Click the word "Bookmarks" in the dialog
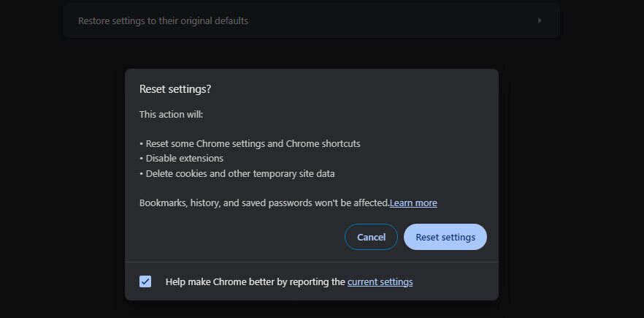 (x=163, y=202)
